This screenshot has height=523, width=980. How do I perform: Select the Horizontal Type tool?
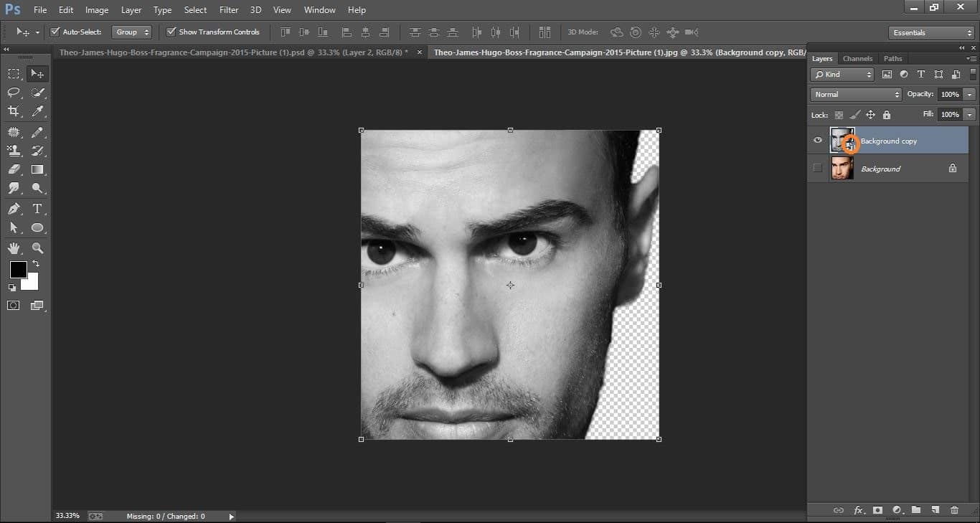click(37, 208)
